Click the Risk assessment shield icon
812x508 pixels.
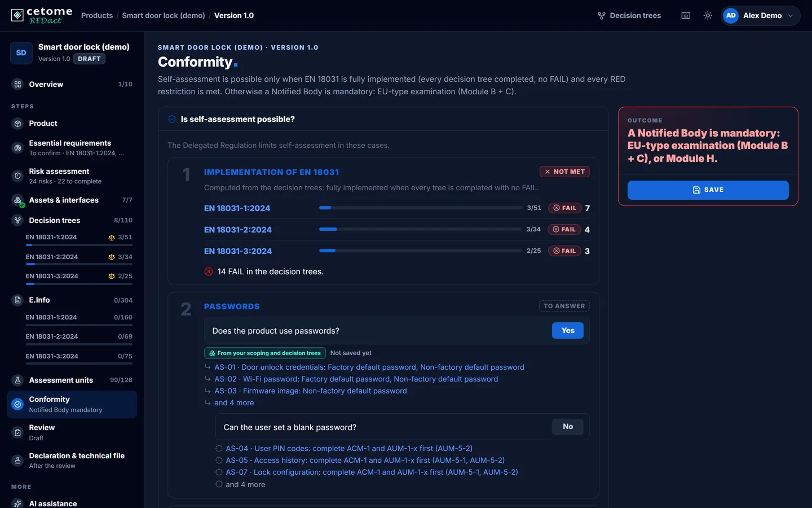tap(17, 176)
